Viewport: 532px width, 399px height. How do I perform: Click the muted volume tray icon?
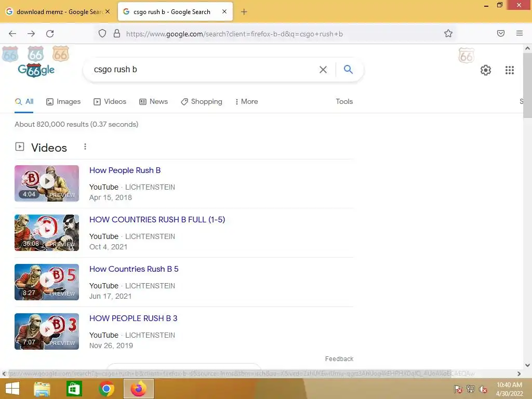pyautogui.click(x=483, y=389)
